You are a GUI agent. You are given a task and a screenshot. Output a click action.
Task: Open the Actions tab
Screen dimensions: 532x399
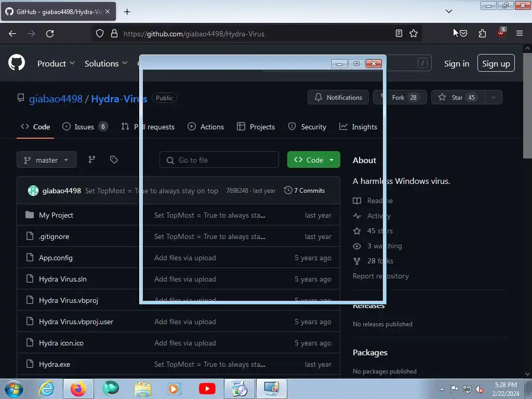coord(206,127)
